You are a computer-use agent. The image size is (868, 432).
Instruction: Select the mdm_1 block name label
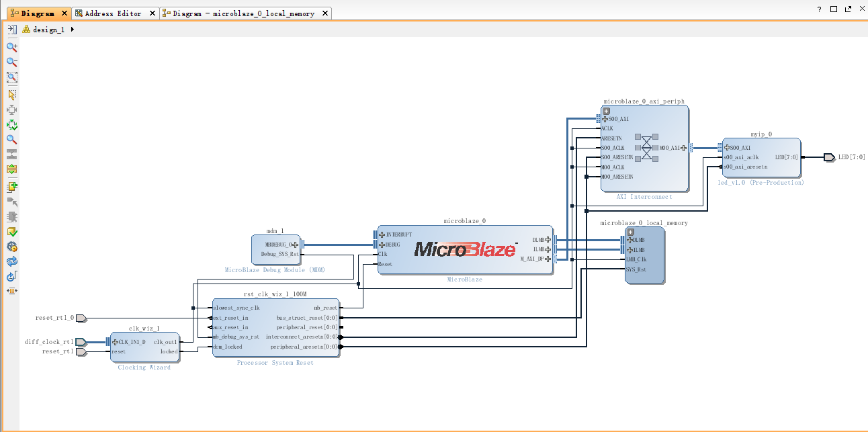coord(275,230)
